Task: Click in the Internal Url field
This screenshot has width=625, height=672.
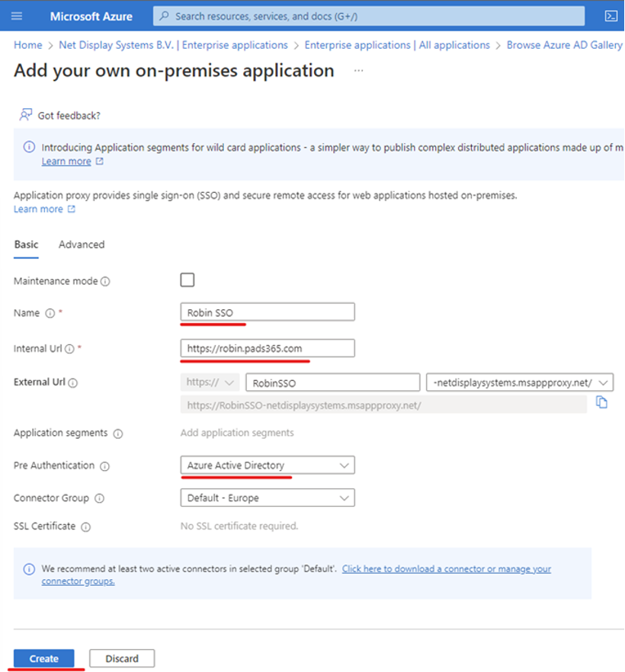Action: point(268,348)
